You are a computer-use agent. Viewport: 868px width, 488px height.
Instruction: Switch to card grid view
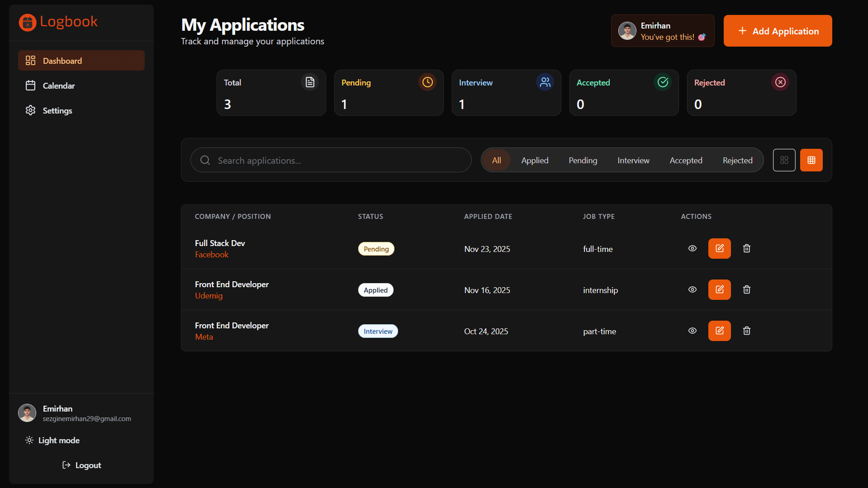(x=784, y=160)
